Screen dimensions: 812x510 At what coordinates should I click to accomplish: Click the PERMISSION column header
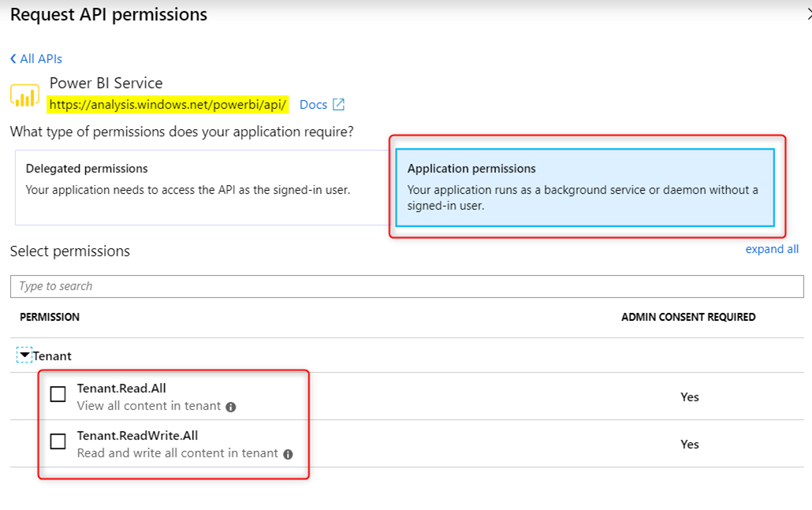pos(50,317)
